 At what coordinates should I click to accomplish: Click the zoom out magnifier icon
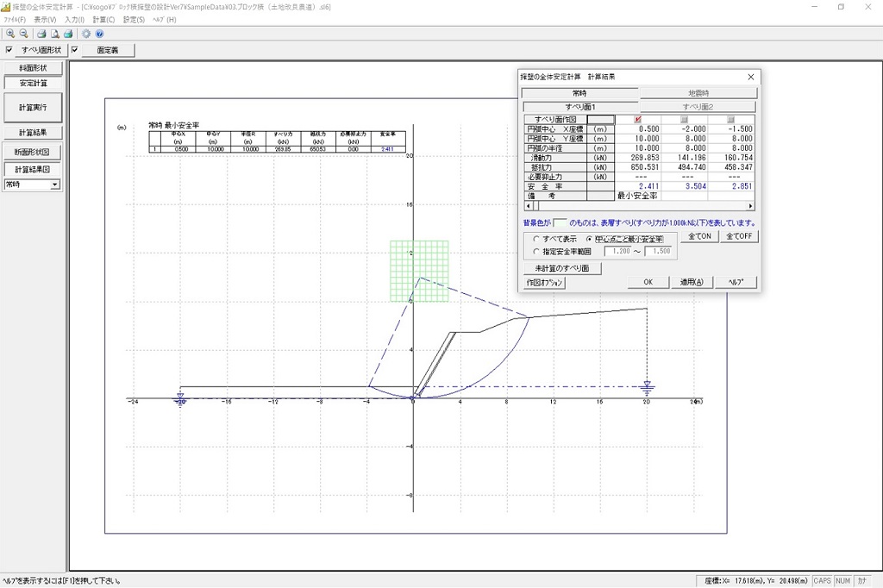(23, 34)
